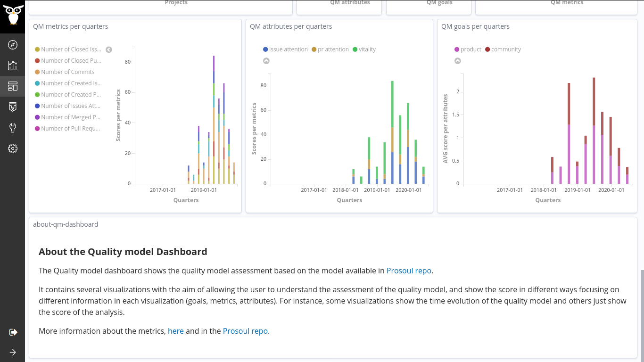The width and height of the screenshot is (644, 362).
Task: Click tallest bar in QM attributes chart
Action: click(392, 132)
